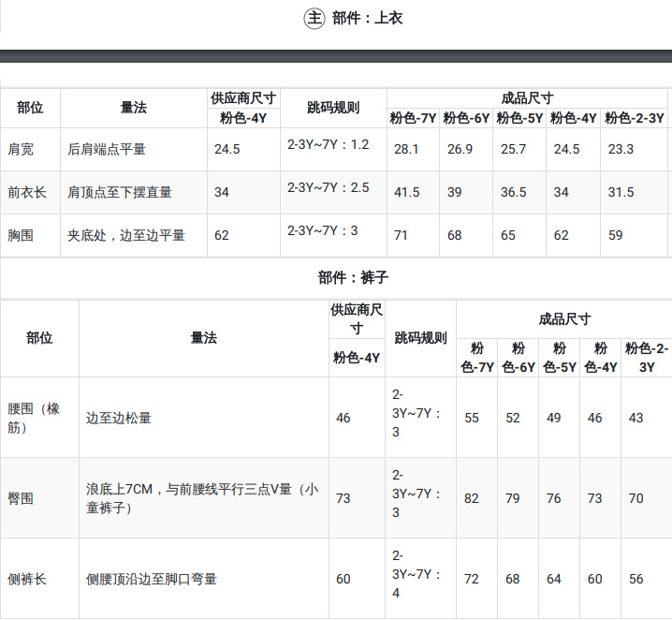
Task: Click the 腰围 value 55
Action: 472,418
